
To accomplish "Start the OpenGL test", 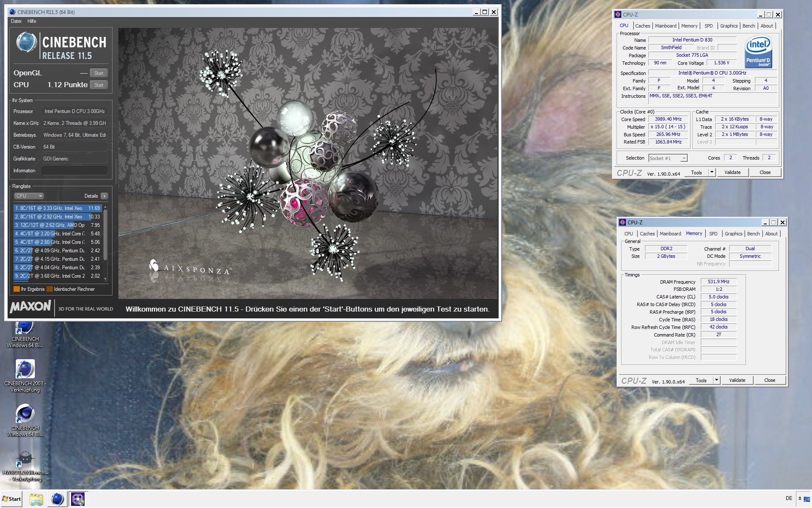I will (x=99, y=73).
